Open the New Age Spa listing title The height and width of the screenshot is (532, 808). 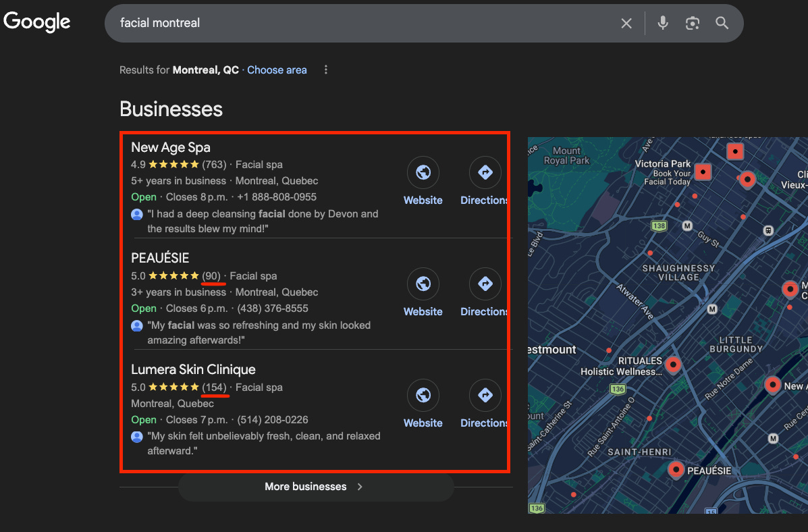[171, 147]
